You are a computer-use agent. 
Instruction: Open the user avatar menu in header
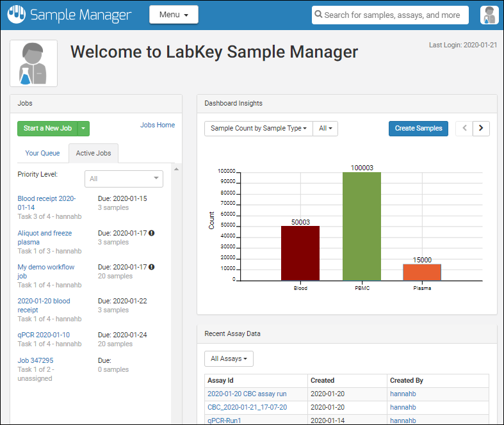[489, 15]
